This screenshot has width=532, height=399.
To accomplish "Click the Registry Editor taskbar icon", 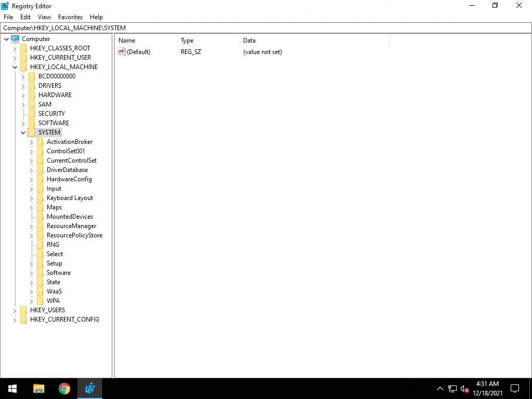I will [x=90, y=389].
